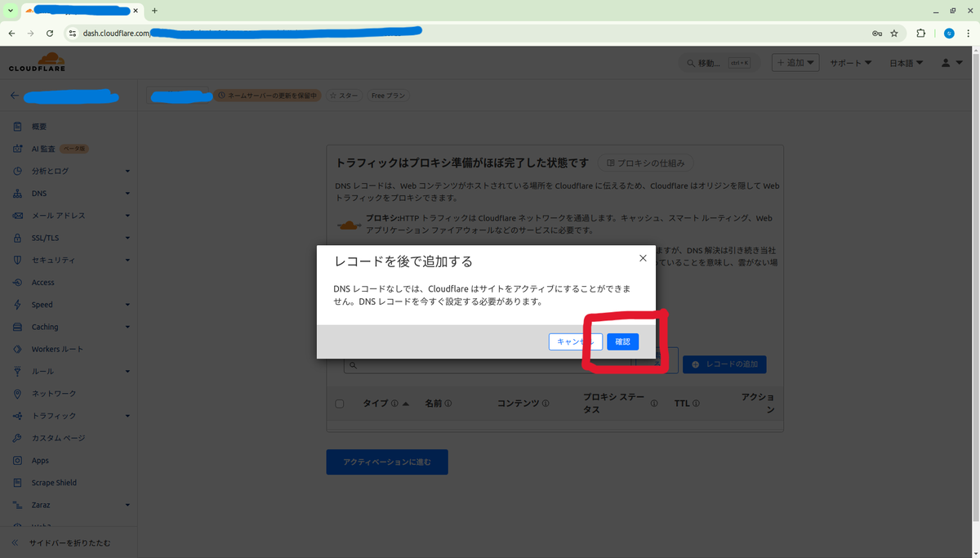
Task: Click the スター button near domain name
Action: pos(344,96)
